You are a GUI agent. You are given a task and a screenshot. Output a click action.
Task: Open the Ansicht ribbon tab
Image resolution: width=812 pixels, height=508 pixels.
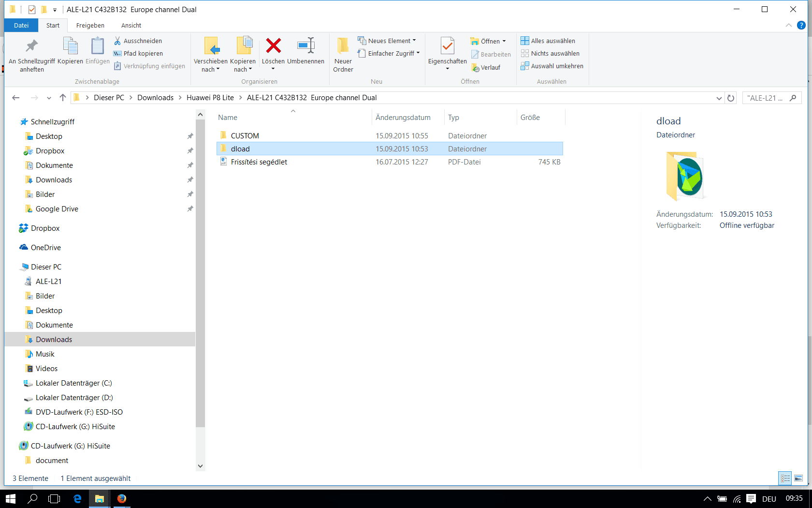point(131,26)
